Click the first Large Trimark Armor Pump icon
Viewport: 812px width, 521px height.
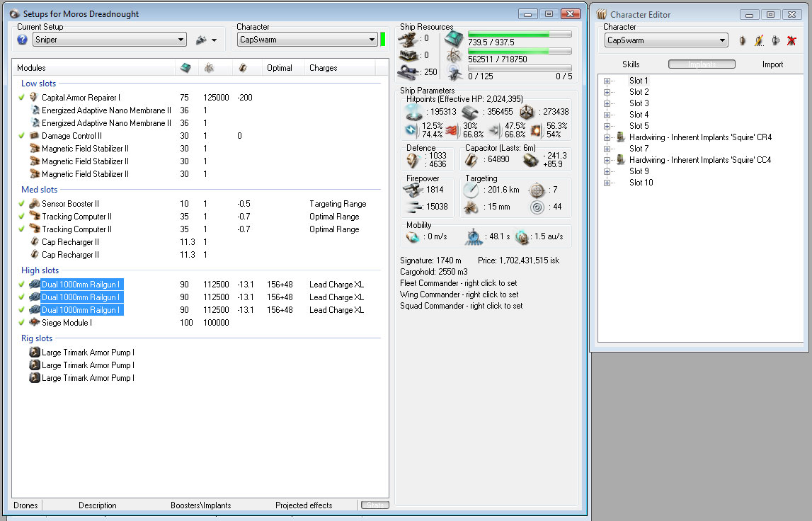(x=34, y=352)
